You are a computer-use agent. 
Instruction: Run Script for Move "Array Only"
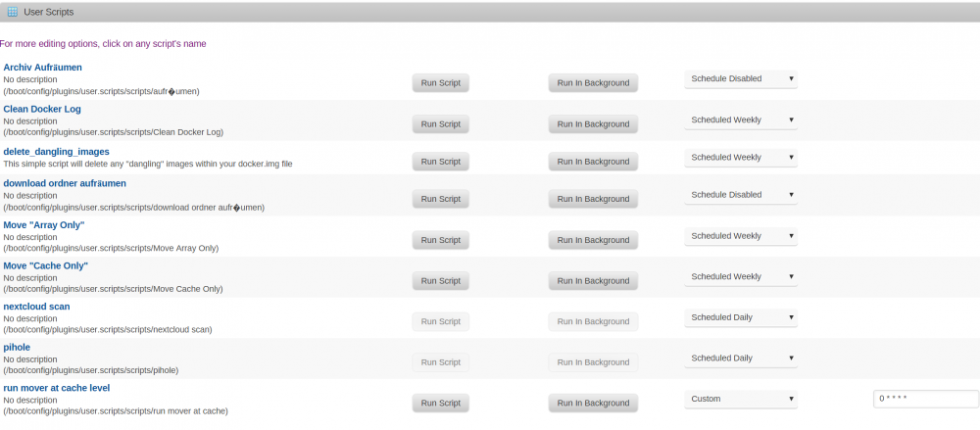coord(441,240)
